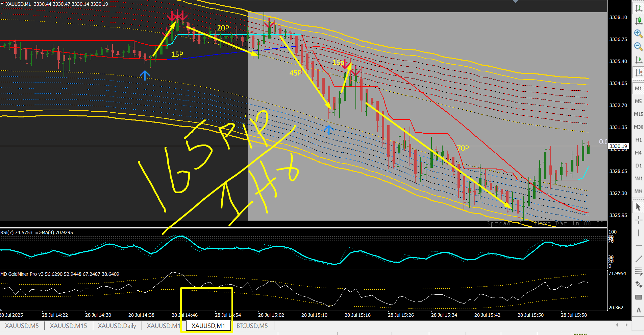Open the XAUUSD,M5 chart tab
This screenshot has width=644, height=335.
click(22, 326)
